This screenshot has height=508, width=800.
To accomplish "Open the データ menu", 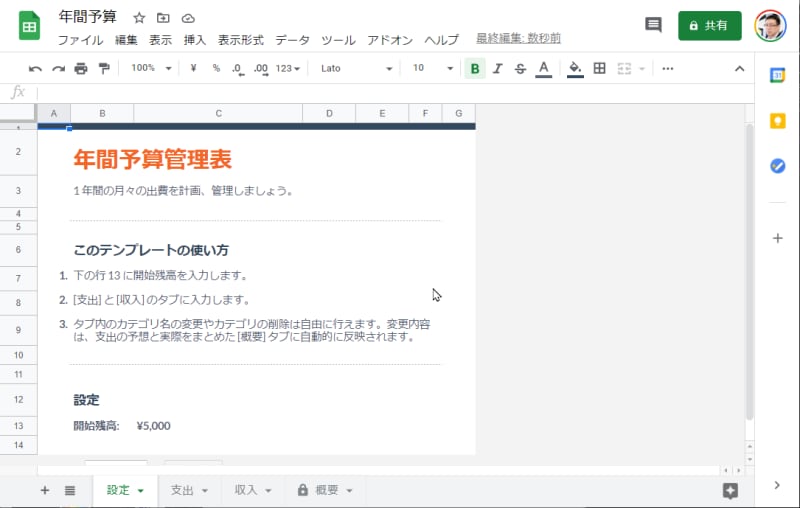I will tap(292, 40).
